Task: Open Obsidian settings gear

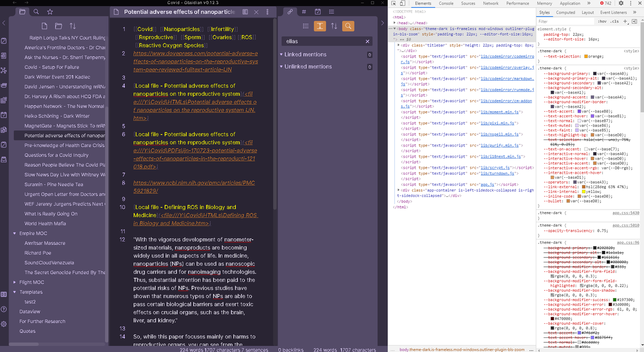Action: (x=4, y=324)
